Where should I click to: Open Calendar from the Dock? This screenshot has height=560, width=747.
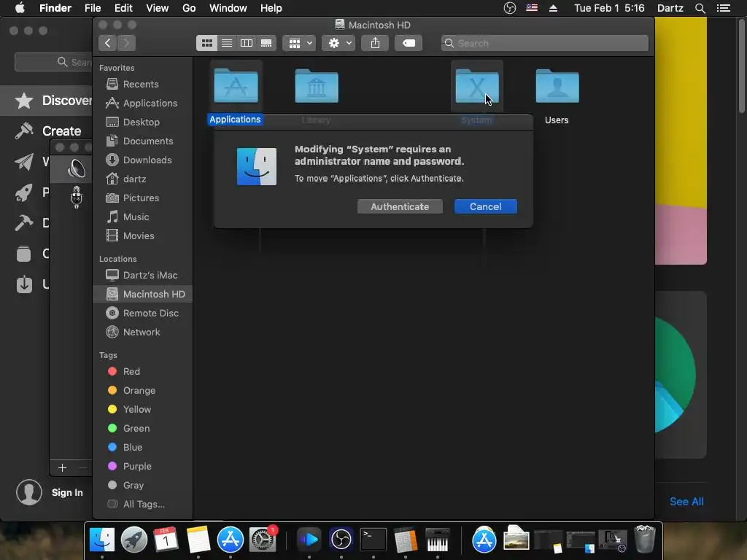point(166,540)
